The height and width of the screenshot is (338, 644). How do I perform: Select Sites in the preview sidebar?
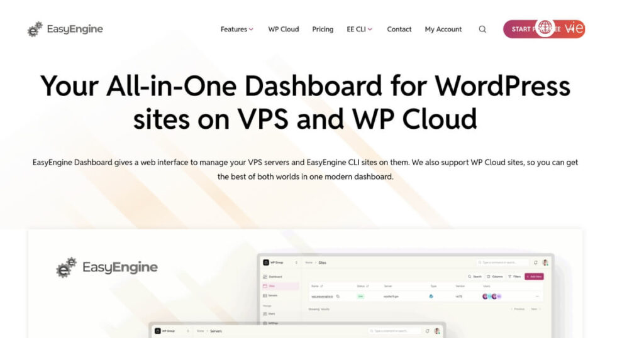[x=280, y=286]
